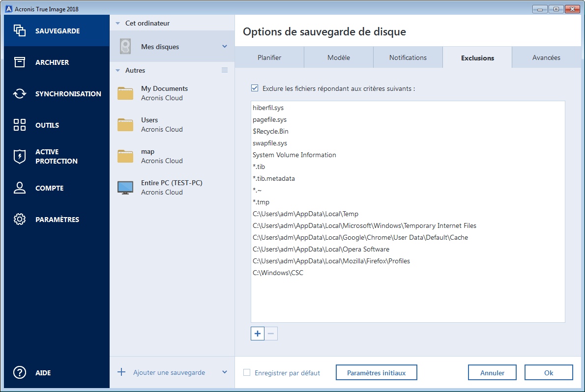
Task: Click the plus icon beside Ajouter une sauvegarde
Action: [x=121, y=372]
